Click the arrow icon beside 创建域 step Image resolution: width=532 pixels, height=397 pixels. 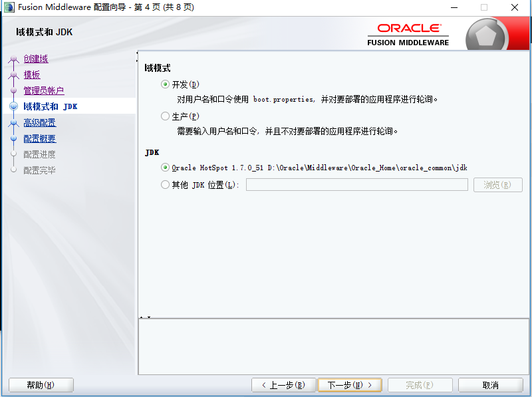tap(13, 59)
